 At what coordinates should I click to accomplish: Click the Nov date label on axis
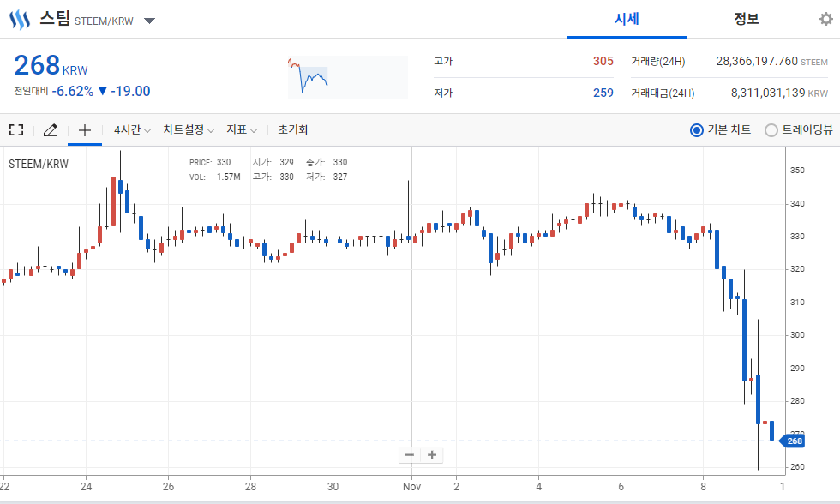[411, 486]
